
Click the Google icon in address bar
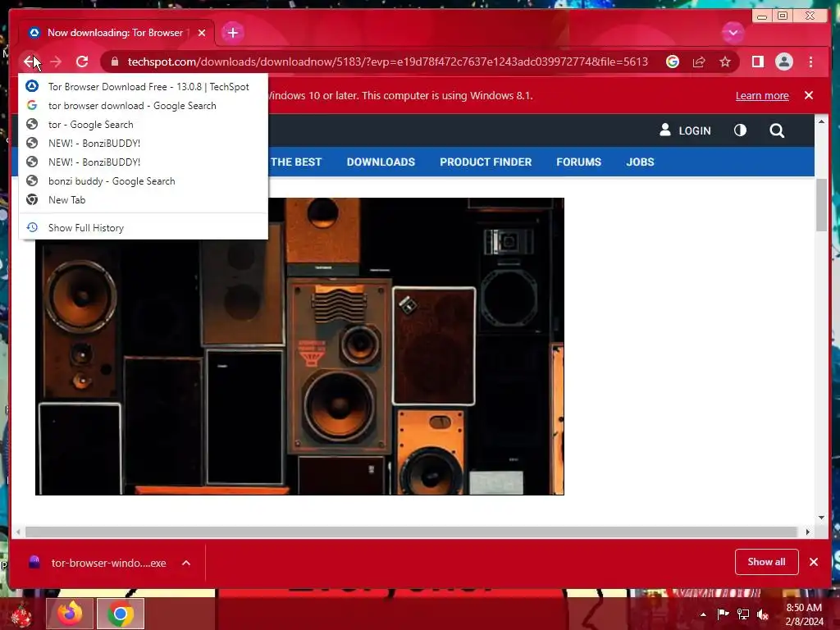point(673,62)
